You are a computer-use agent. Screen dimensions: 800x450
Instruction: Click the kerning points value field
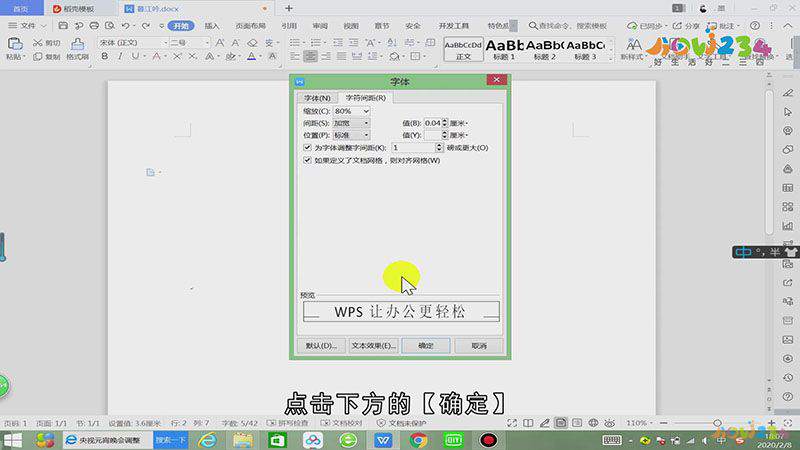coord(413,147)
